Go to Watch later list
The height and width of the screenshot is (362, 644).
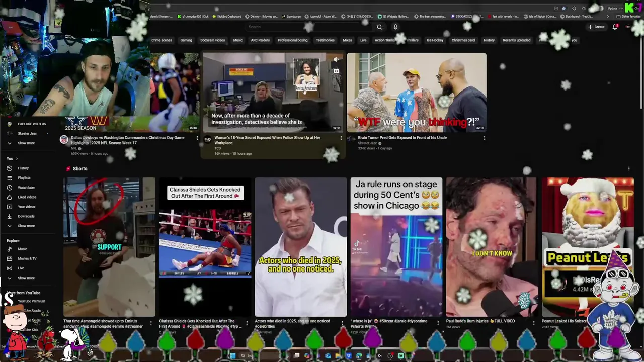click(x=26, y=188)
